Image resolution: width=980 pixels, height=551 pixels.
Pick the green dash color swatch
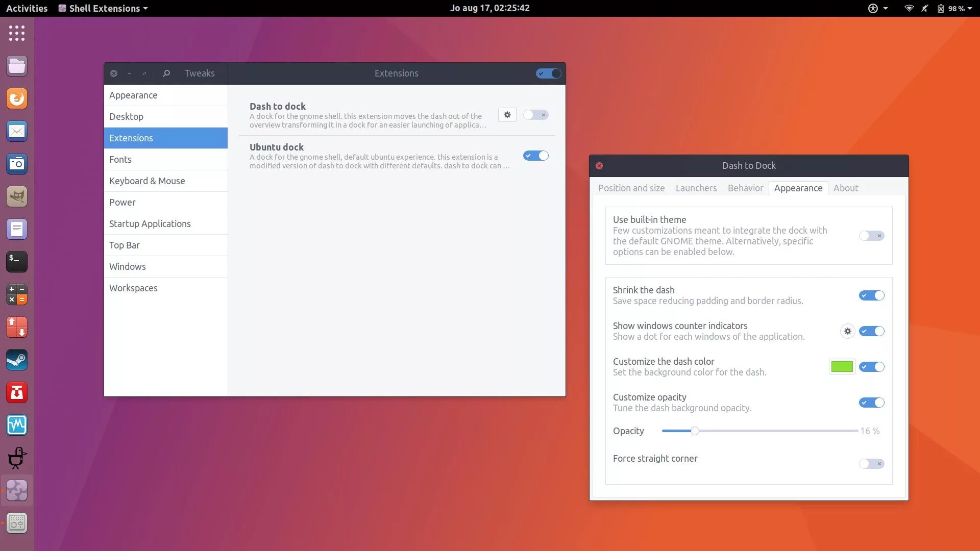tap(842, 367)
